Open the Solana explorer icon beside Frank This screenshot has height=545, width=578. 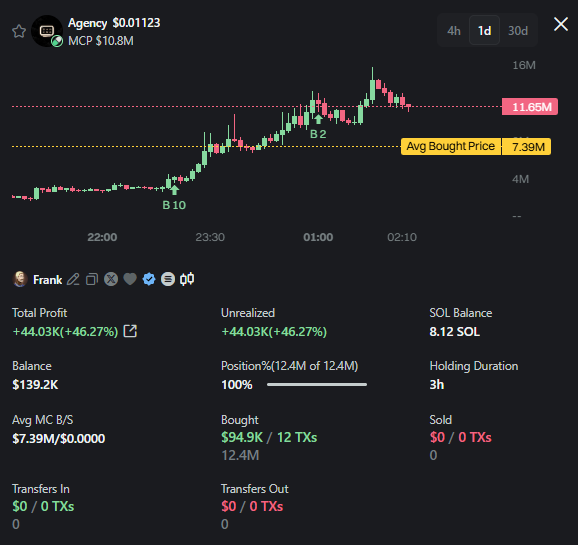pyautogui.click(x=168, y=279)
